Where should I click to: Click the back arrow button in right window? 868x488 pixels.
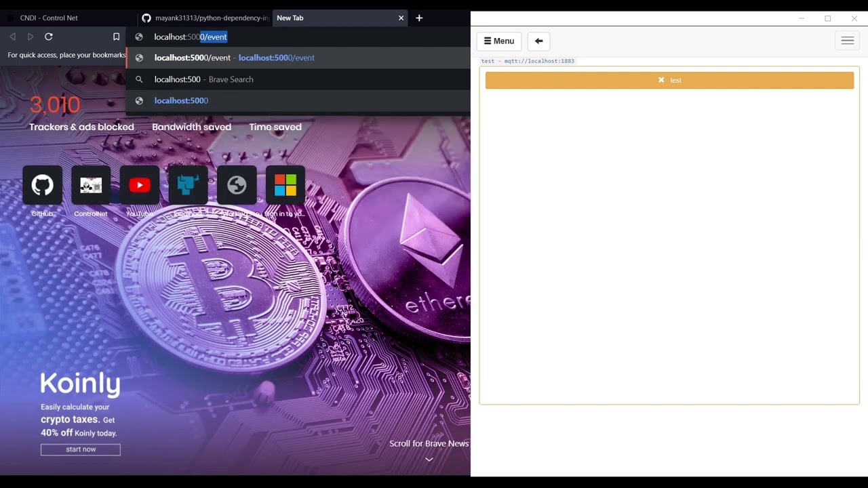pos(538,41)
